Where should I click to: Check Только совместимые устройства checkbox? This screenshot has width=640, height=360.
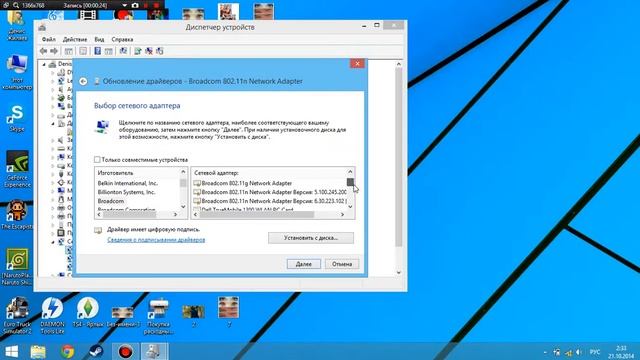(x=97, y=160)
